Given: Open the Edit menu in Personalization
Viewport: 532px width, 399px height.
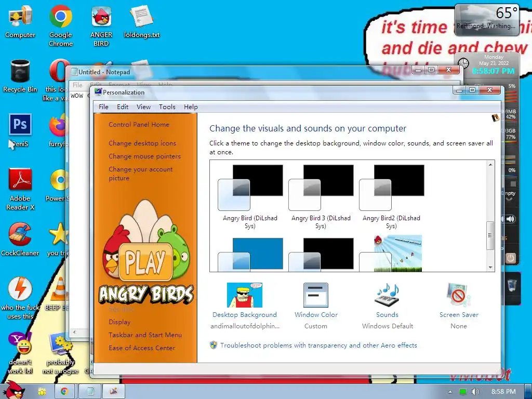Looking at the screenshot, I should coord(123,107).
